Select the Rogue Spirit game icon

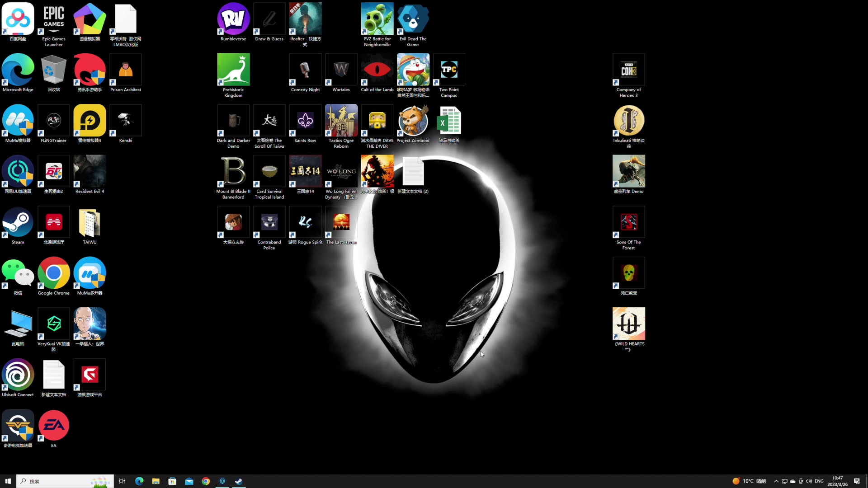305,225
